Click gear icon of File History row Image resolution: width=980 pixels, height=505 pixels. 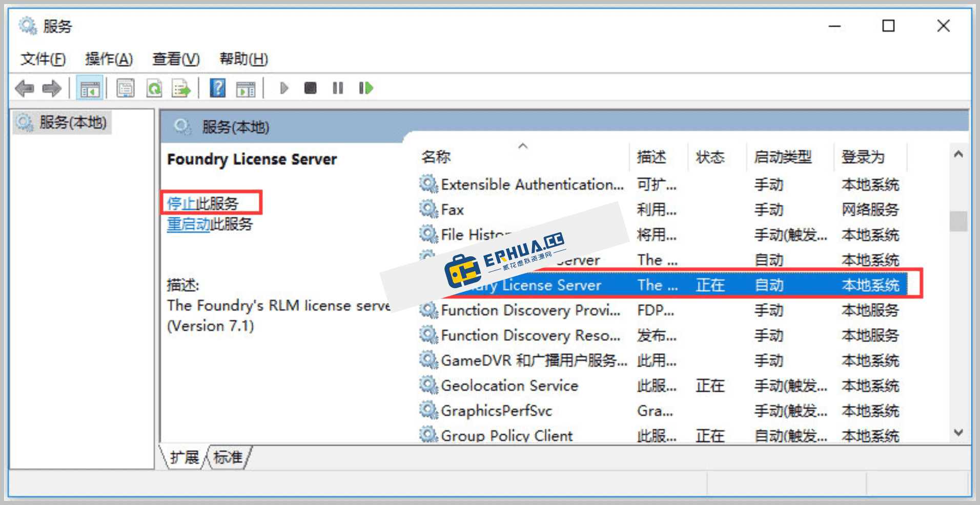pyautogui.click(x=428, y=234)
